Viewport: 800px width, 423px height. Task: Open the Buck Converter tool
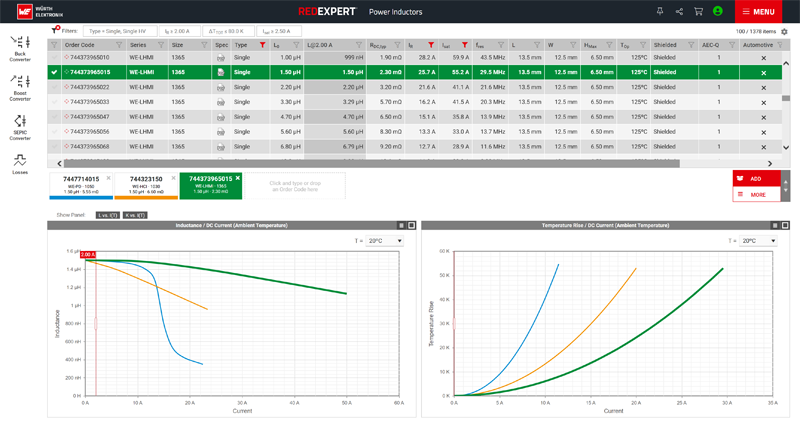tap(20, 45)
